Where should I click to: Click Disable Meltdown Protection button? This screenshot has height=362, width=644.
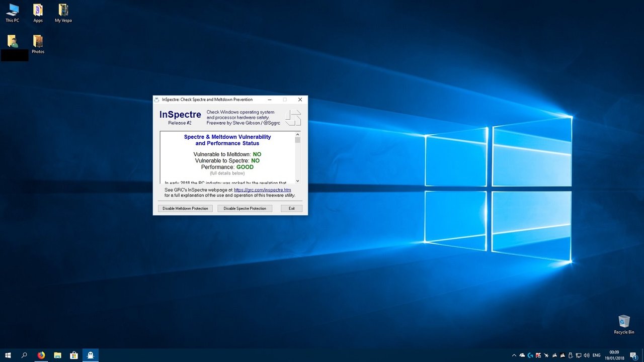click(x=185, y=208)
